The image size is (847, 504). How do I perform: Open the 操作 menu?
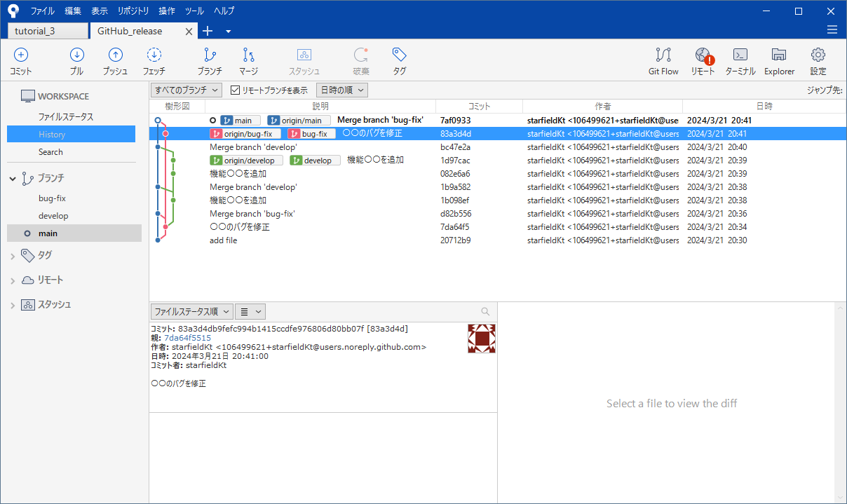pos(167,11)
